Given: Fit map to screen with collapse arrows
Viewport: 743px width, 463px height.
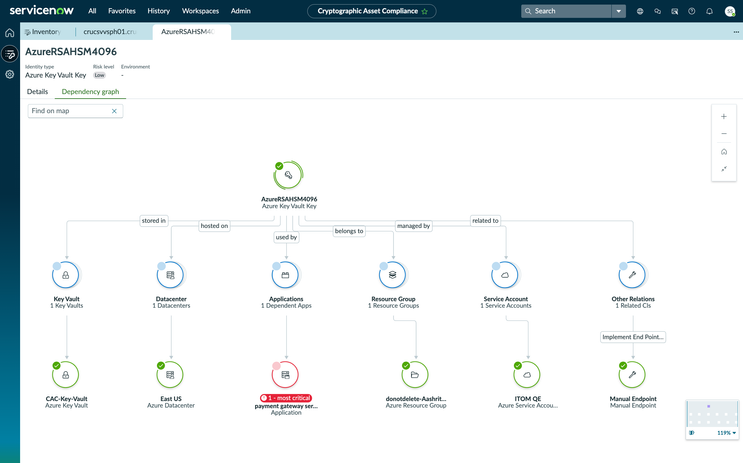Looking at the screenshot, I should (724, 169).
